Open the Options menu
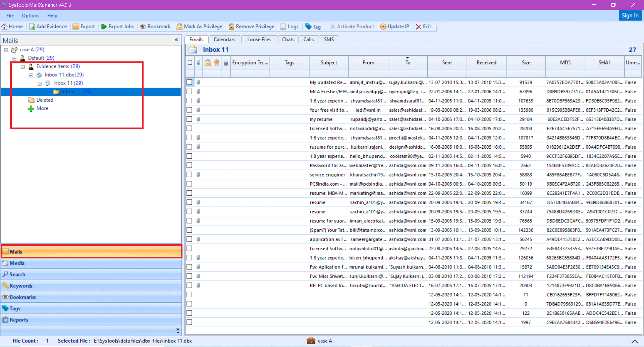This screenshot has width=644, height=347. pyautogui.click(x=31, y=15)
